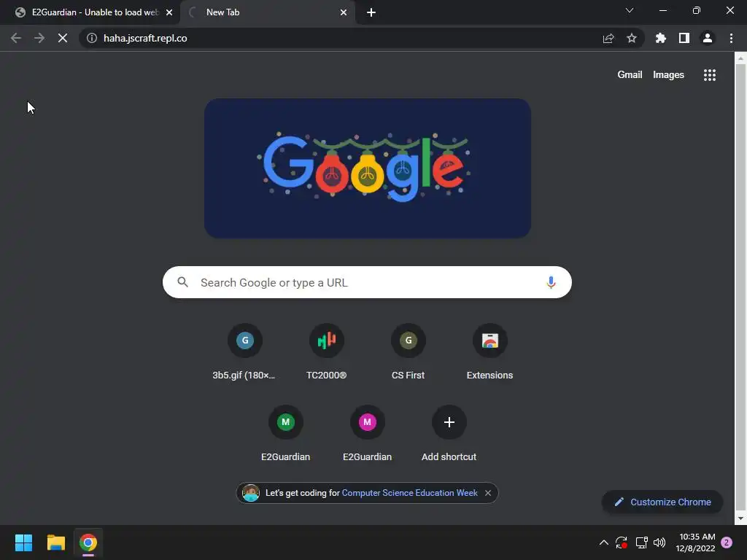Click Chrome icon in taskbar
Viewport: 747px width, 560px height.
[x=88, y=542]
